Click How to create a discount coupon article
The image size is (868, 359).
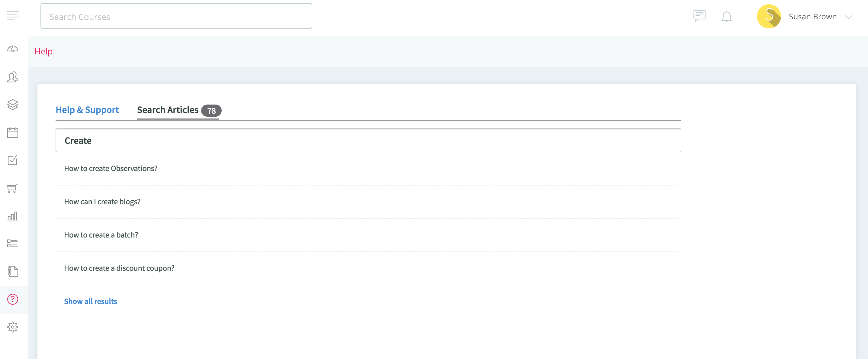click(x=119, y=268)
